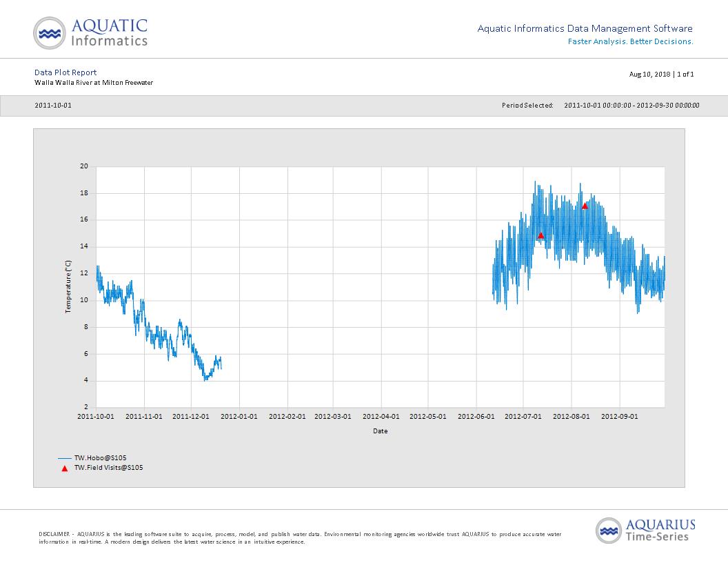Click the 2012-03-01 x-axis label

pos(333,417)
